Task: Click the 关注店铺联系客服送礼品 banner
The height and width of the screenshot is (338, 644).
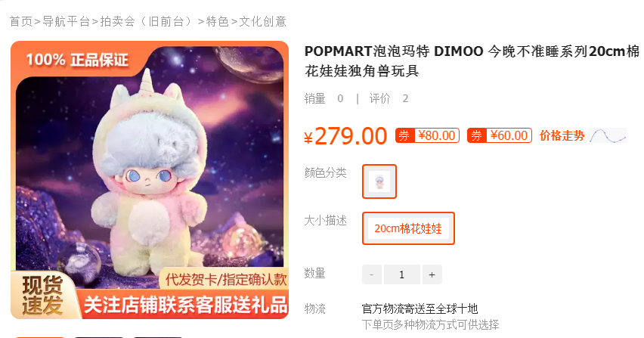Action: pyautogui.click(x=186, y=305)
